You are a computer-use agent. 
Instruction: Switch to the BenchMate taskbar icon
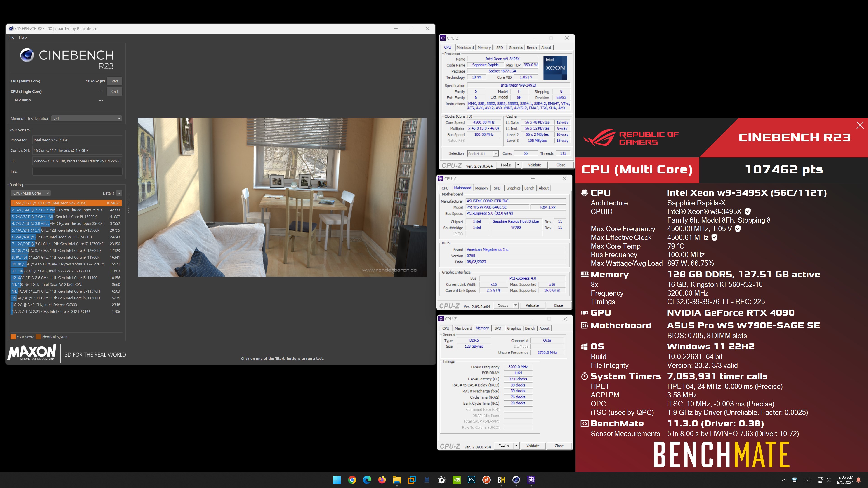click(501, 480)
